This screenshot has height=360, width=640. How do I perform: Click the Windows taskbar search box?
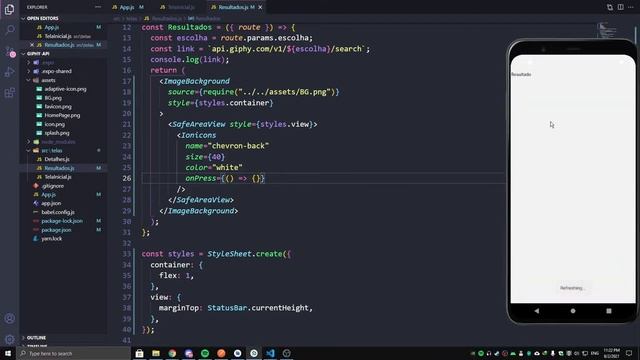[73, 353]
